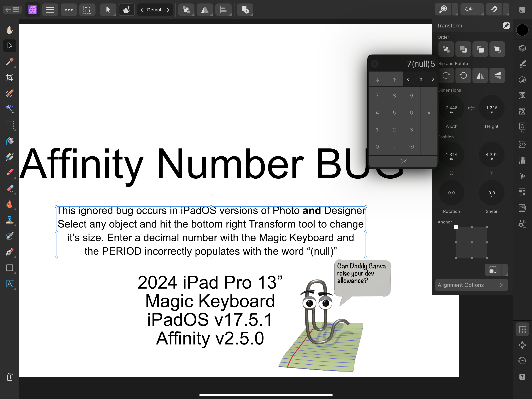Click the keypad down arrow stepper
This screenshot has height=399, width=532.
click(377, 80)
